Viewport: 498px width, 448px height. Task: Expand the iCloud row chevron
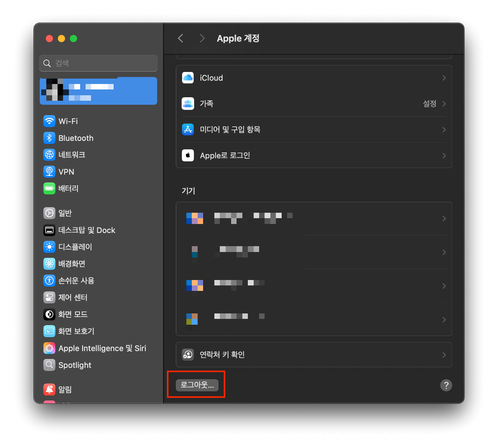pos(444,78)
